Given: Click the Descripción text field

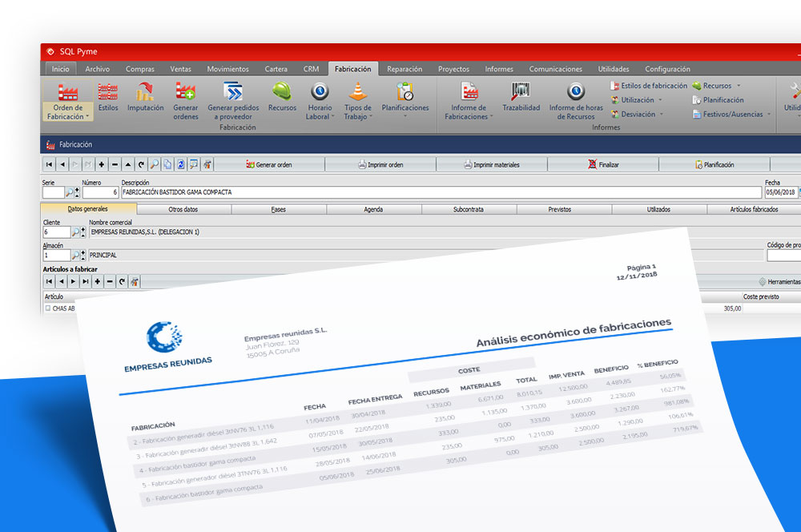Looking at the screenshot, I should pyautogui.click(x=441, y=192).
